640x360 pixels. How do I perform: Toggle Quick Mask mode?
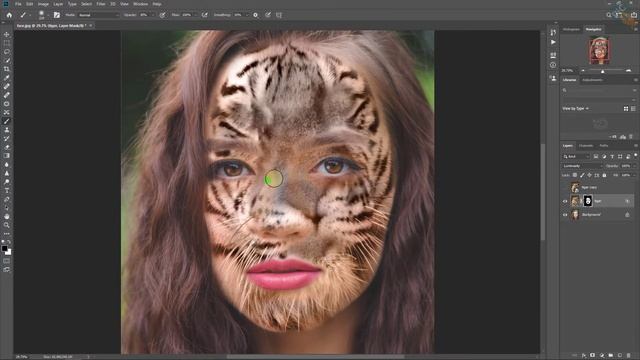[x=7, y=261]
